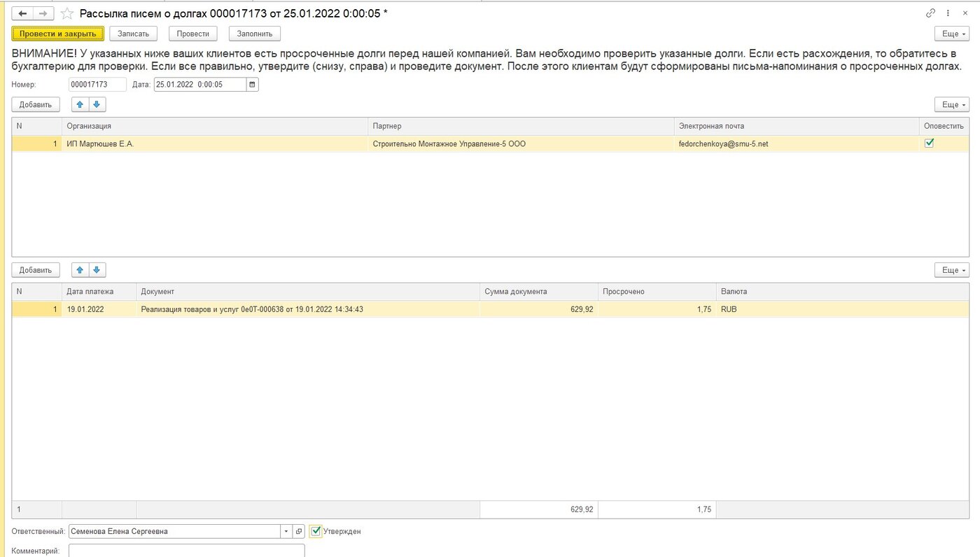The height and width of the screenshot is (557, 980).
Task: Open the responsible person record icon
Action: tap(298, 532)
